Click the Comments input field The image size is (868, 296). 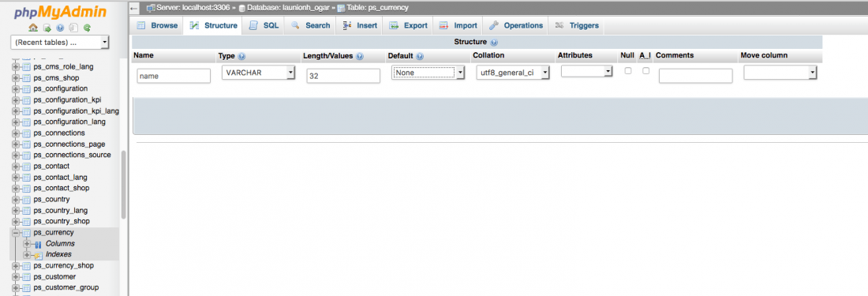coord(696,76)
